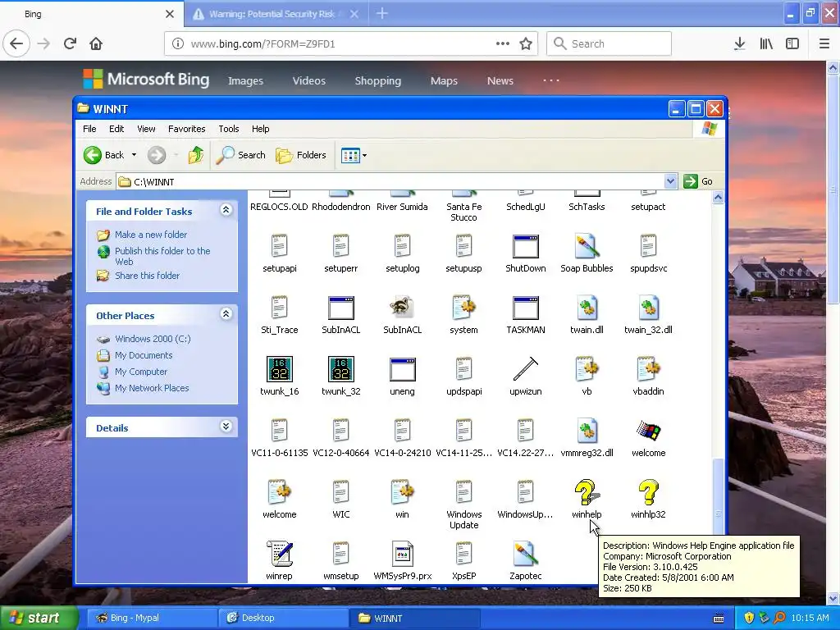Open the File menu
The image size is (840, 630).
tap(89, 129)
